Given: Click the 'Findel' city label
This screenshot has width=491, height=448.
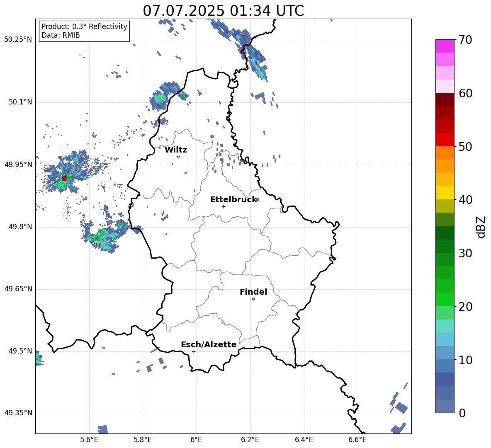Looking at the screenshot, I should point(253,292).
